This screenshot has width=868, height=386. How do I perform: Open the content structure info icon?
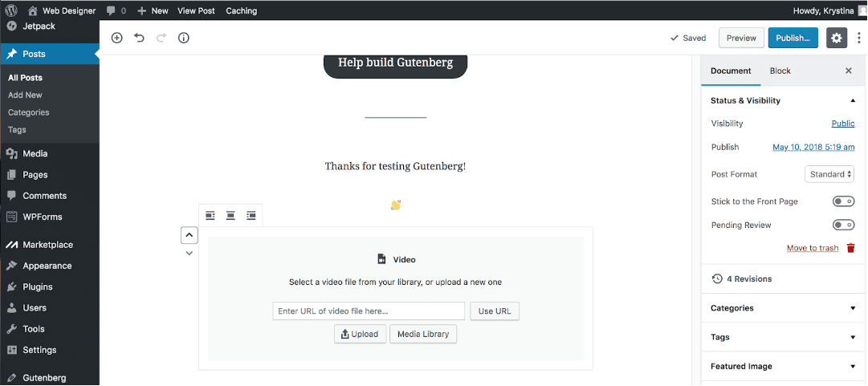[184, 38]
